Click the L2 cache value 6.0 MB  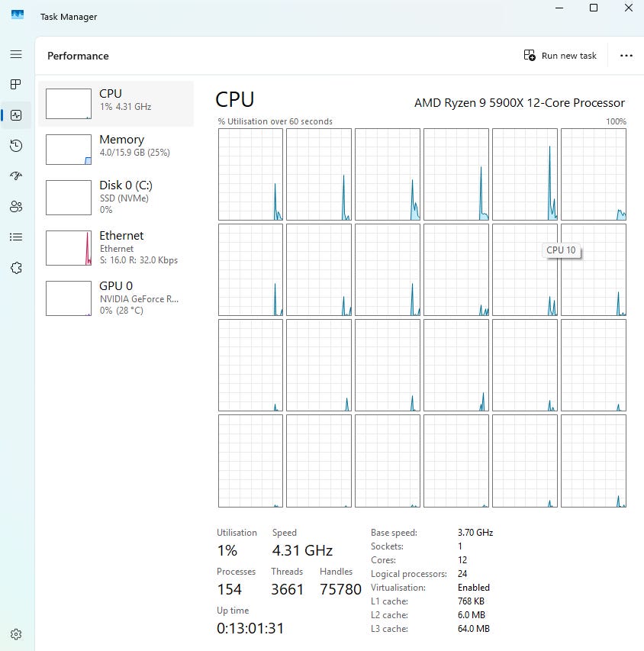click(x=472, y=615)
